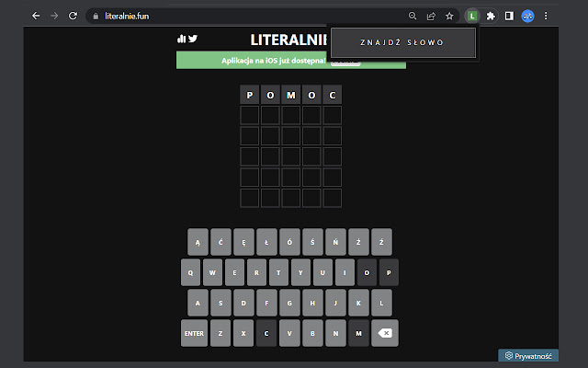Screen dimensions: 588x368
Task: Tap the Z key
Action: 220,333
